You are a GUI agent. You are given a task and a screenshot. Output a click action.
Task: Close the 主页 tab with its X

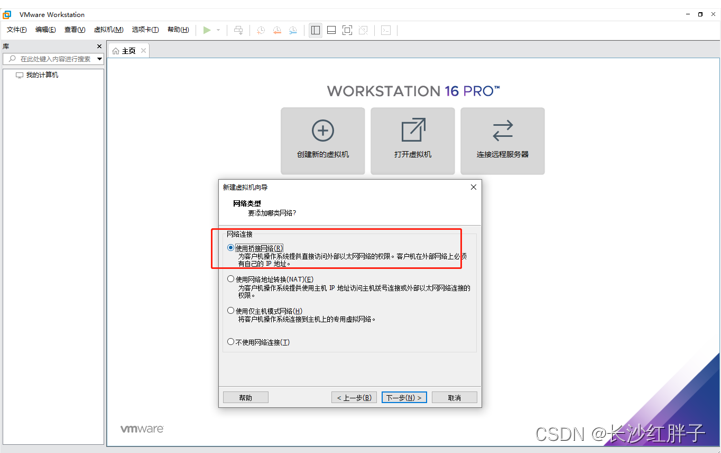click(143, 51)
